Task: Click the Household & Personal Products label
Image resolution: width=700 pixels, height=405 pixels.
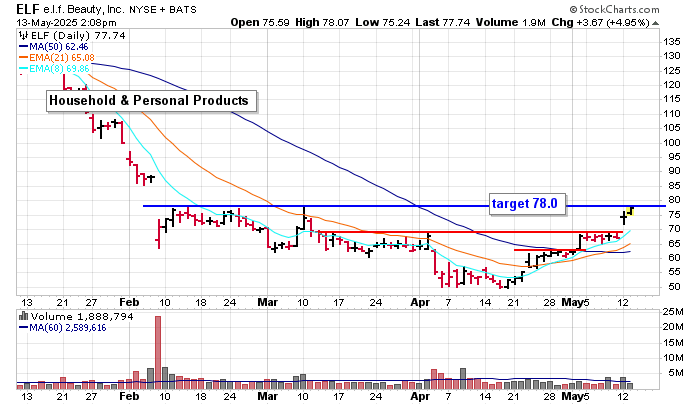Action: pos(151,100)
